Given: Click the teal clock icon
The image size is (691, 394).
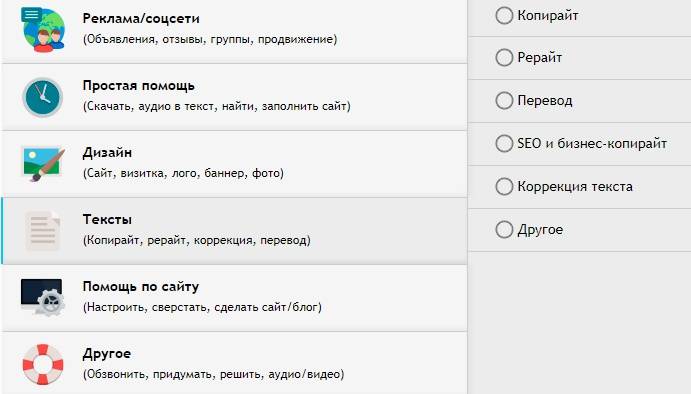Looking at the screenshot, I should [x=43, y=97].
